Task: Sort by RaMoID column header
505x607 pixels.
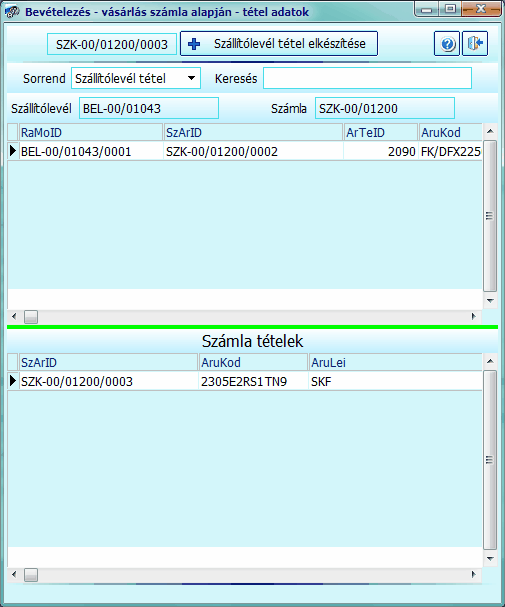Action: pyautogui.click(x=91, y=132)
